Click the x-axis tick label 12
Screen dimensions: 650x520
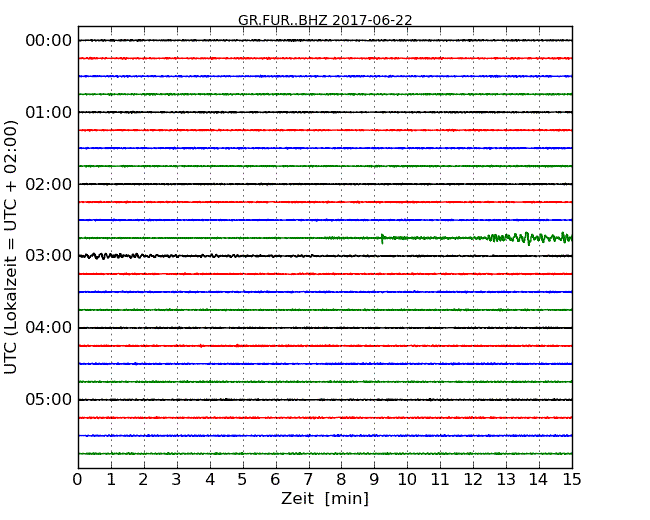point(473,480)
